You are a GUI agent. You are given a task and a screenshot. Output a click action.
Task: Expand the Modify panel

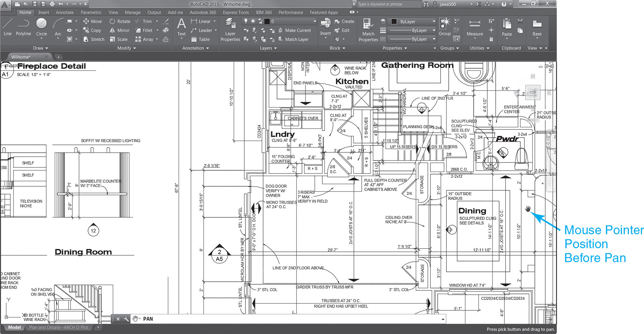[x=127, y=48]
